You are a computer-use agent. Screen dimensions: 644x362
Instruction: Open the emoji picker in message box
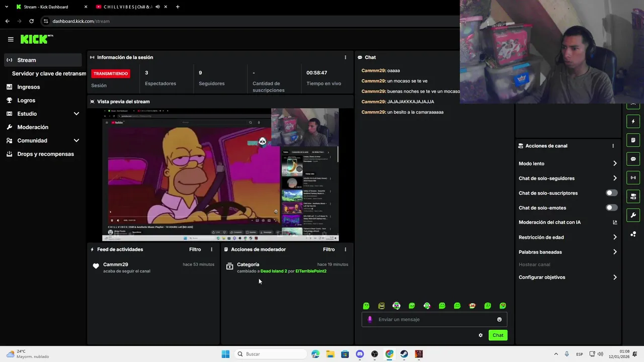point(499,319)
